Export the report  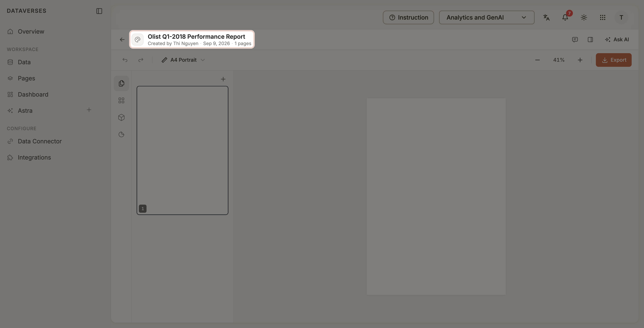pos(614,60)
